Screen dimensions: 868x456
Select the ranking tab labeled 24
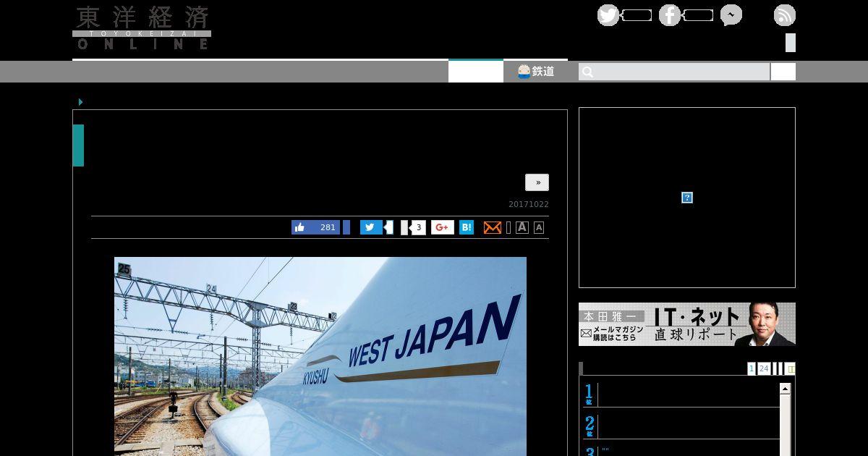764,368
